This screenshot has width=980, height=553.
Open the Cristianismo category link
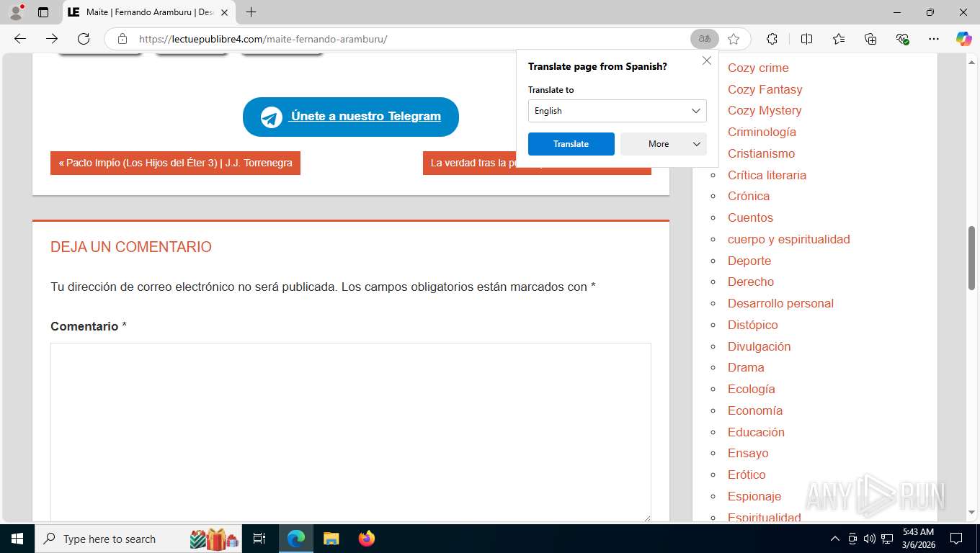coord(761,153)
